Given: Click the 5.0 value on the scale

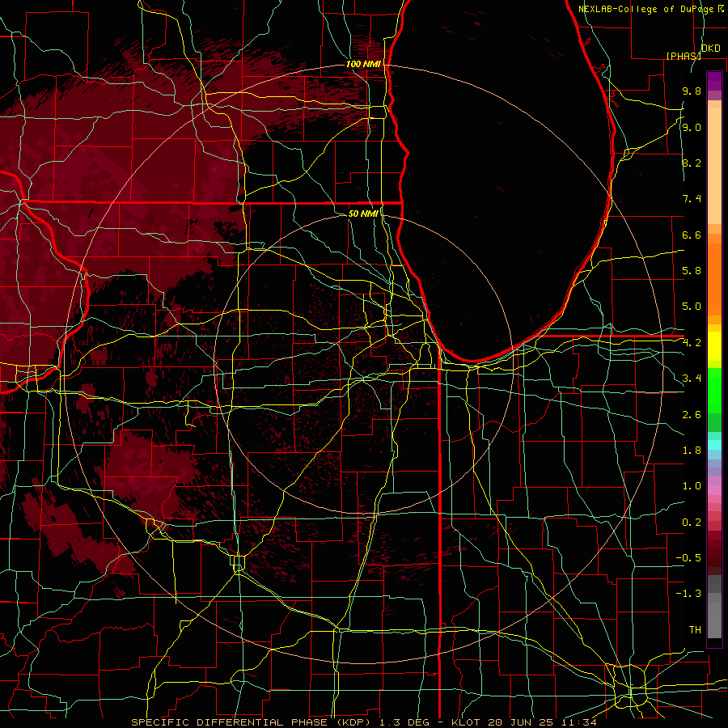Looking at the screenshot, I should [x=692, y=307].
